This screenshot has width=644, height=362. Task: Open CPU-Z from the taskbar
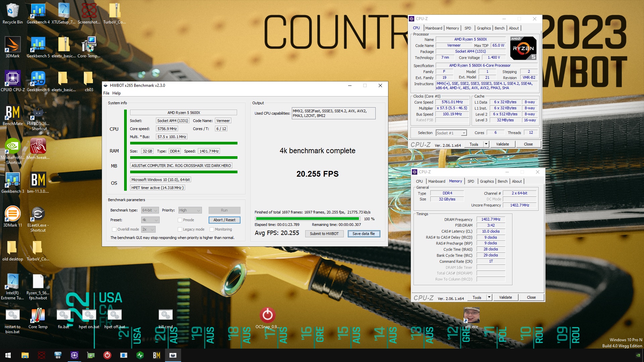point(74,355)
